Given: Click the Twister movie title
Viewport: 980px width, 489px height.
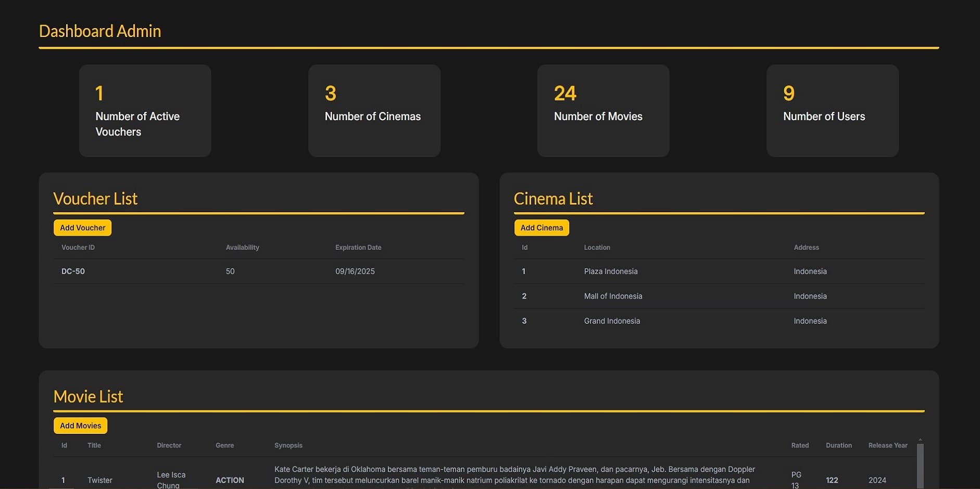Looking at the screenshot, I should point(100,480).
